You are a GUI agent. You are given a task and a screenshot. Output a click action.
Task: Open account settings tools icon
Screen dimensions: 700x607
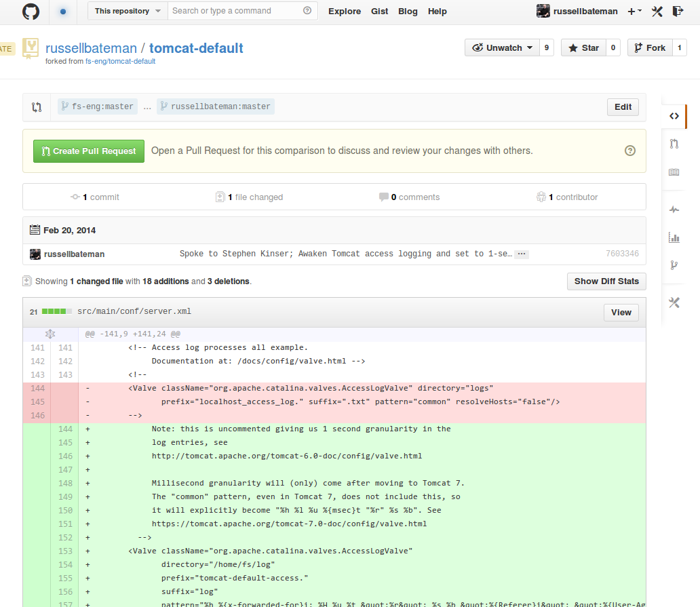click(x=657, y=12)
